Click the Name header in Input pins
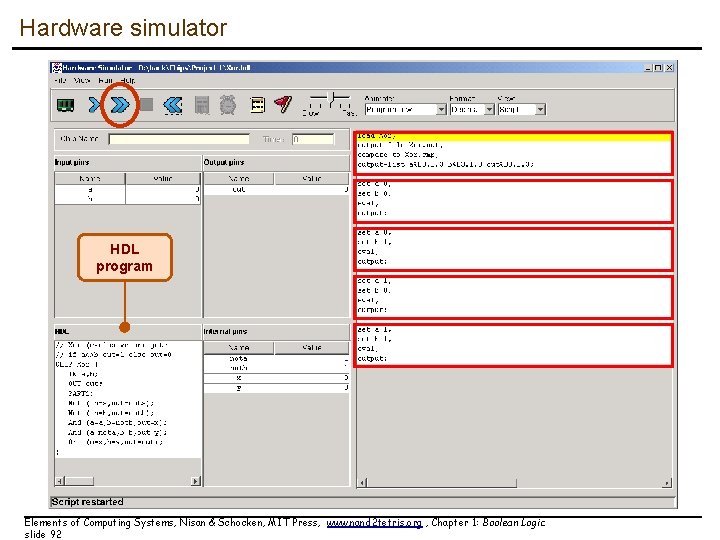720x540 pixels. click(90, 179)
